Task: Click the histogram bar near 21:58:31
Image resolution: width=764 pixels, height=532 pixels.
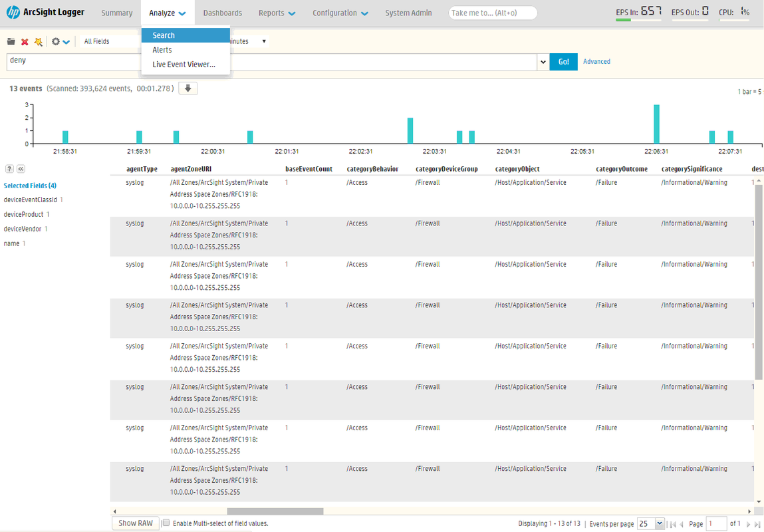Action: pos(65,138)
